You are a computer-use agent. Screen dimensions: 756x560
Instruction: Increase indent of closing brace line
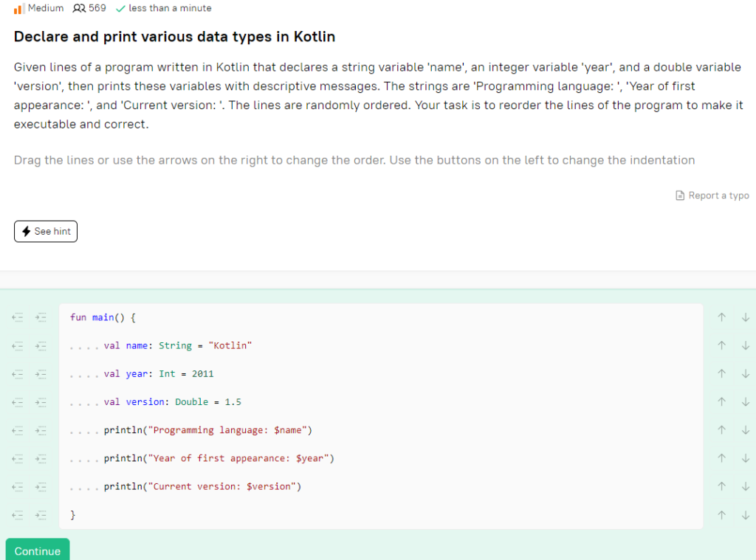coord(41,515)
